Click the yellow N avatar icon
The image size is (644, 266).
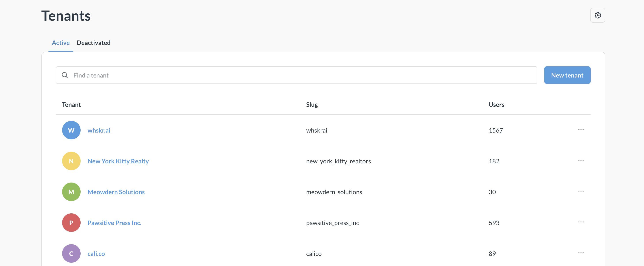[71, 161]
